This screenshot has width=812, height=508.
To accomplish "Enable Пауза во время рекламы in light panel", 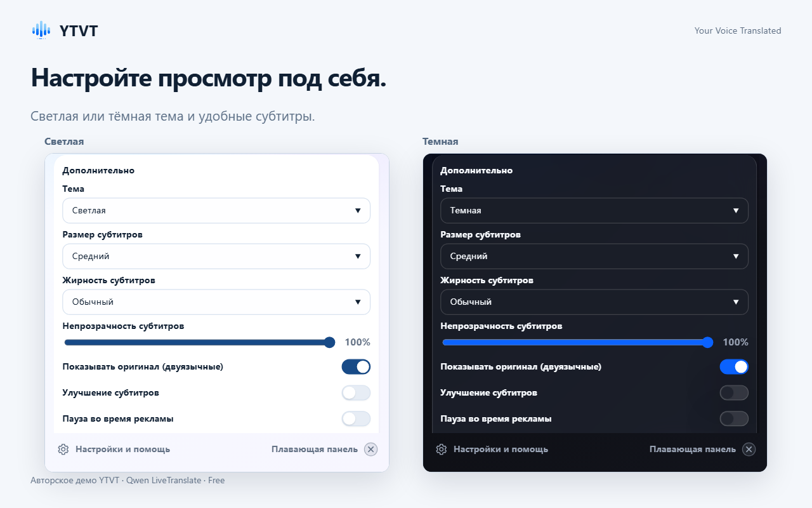I will pos(356,418).
